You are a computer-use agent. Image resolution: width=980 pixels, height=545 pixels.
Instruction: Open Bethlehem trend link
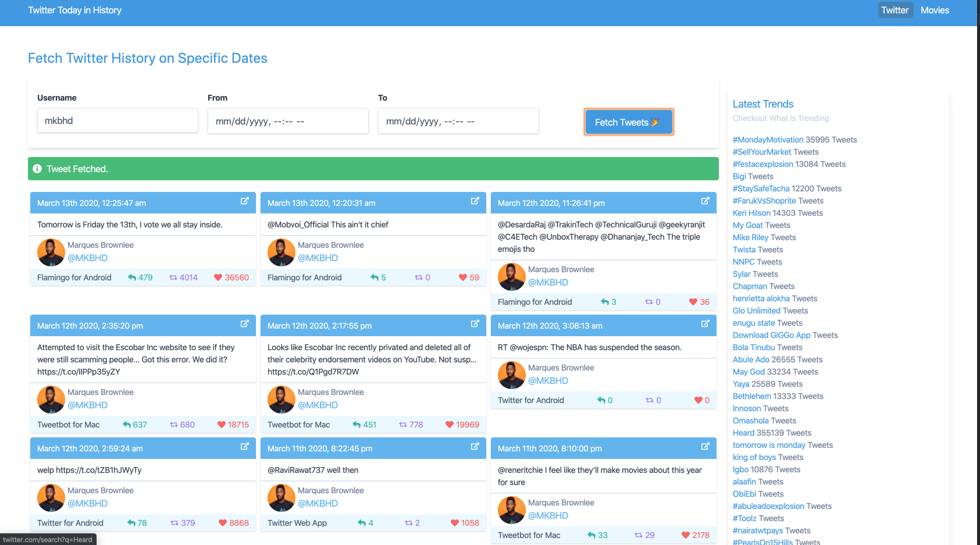coord(751,396)
